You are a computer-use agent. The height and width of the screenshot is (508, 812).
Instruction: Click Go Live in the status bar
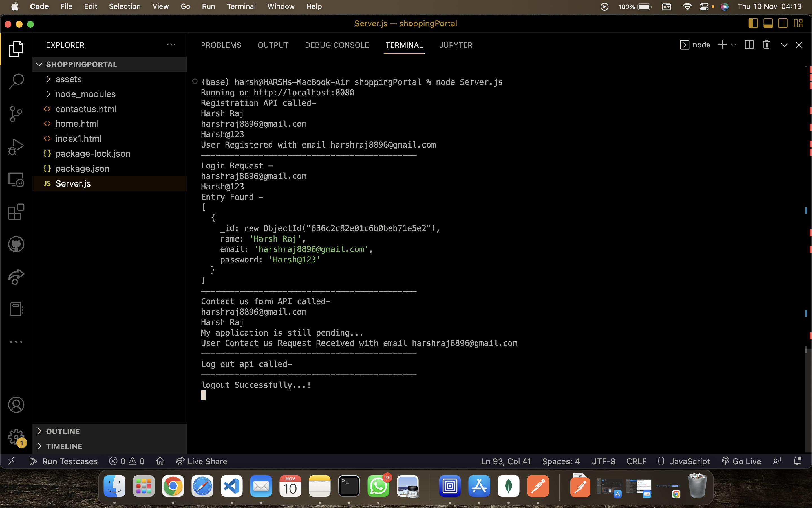(x=741, y=461)
